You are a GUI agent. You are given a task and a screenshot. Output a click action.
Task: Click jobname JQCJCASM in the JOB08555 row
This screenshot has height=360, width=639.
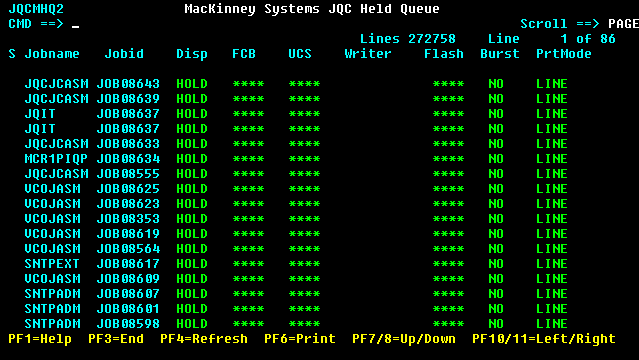coord(56,174)
